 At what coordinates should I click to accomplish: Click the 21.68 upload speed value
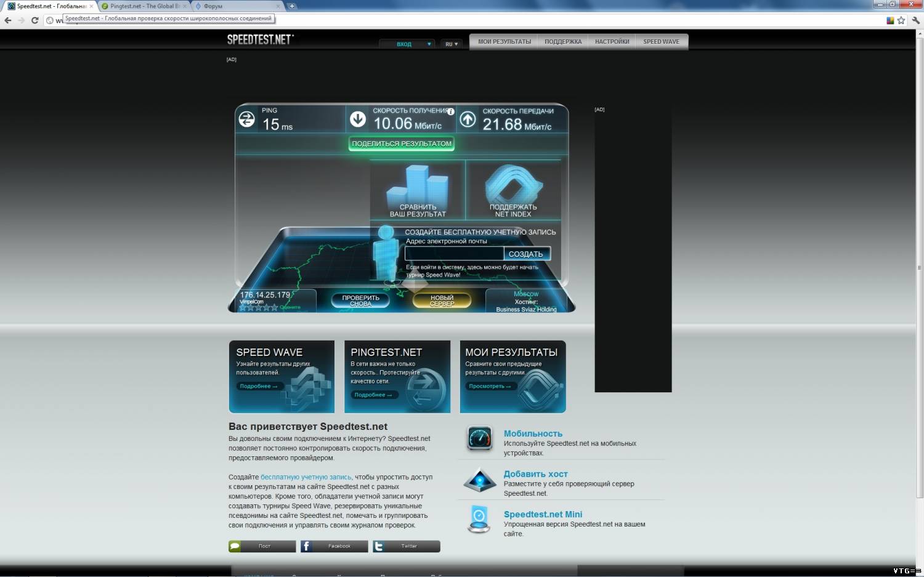(503, 124)
